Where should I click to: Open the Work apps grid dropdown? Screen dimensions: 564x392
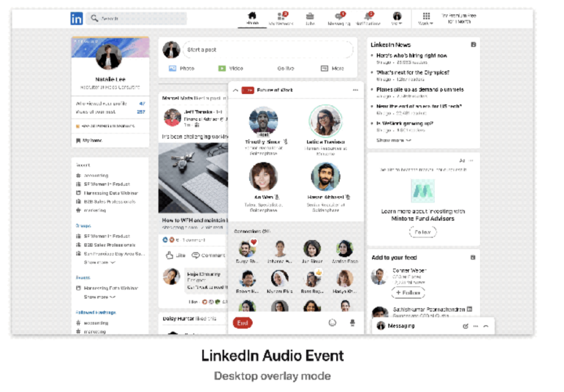coord(426,18)
